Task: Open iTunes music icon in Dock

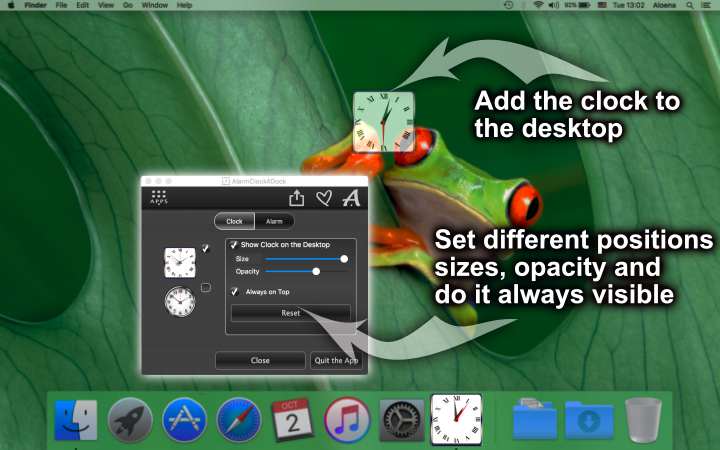Action: coord(347,420)
